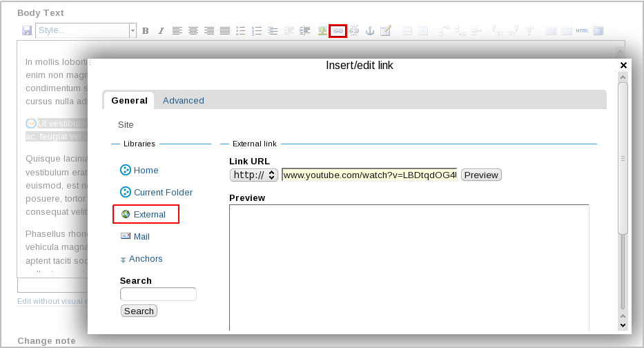Click the anchor icon in toolbar
The height and width of the screenshot is (348, 644).
click(x=369, y=31)
